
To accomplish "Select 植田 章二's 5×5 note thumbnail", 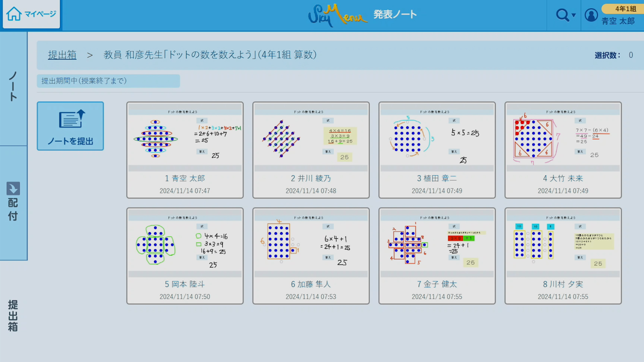I will (437, 137).
